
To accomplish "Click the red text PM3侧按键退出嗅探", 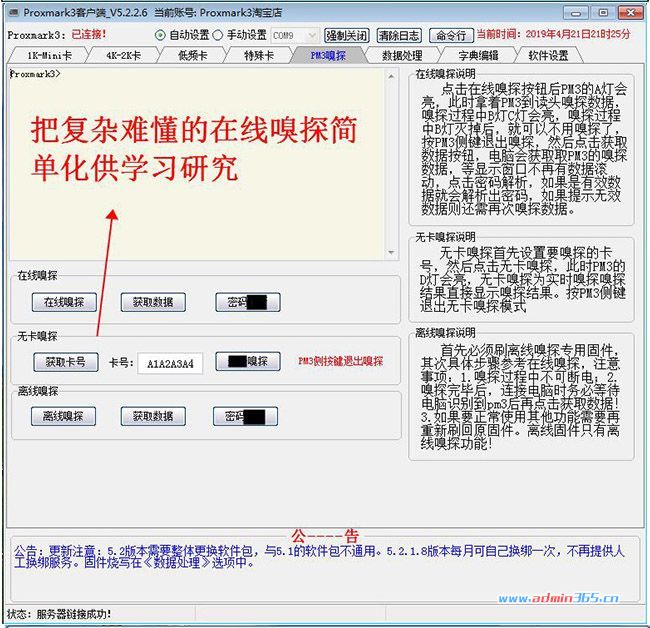I will tap(341, 361).
